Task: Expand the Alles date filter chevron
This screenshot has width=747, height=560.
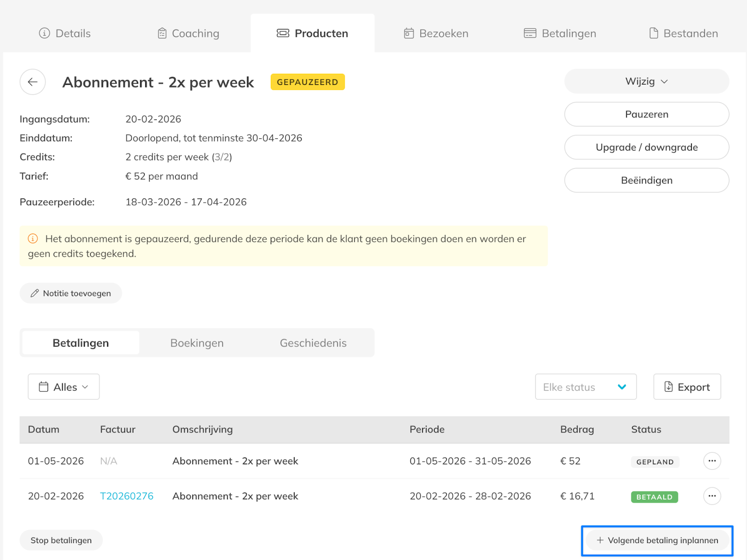Action: pyautogui.click(x=85, y=387)
